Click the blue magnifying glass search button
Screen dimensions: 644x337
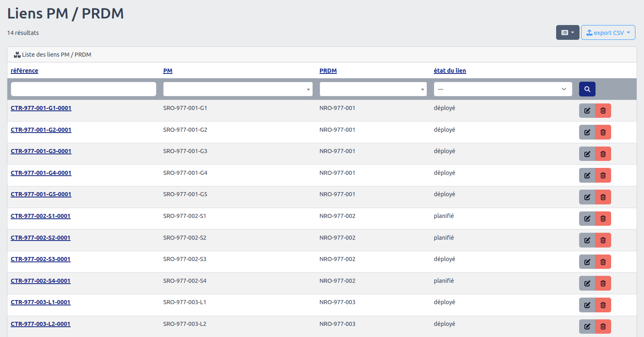587,89
